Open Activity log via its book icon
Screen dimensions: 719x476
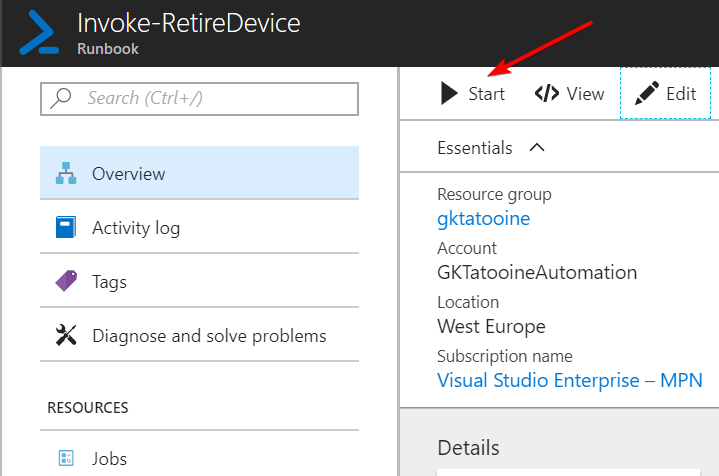[66, 228]
